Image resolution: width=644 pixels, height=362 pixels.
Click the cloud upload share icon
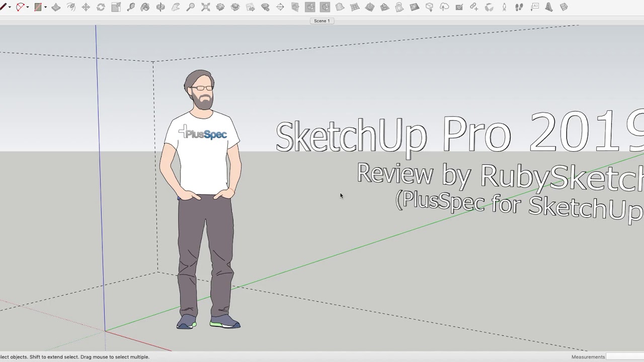click(444, 7)
